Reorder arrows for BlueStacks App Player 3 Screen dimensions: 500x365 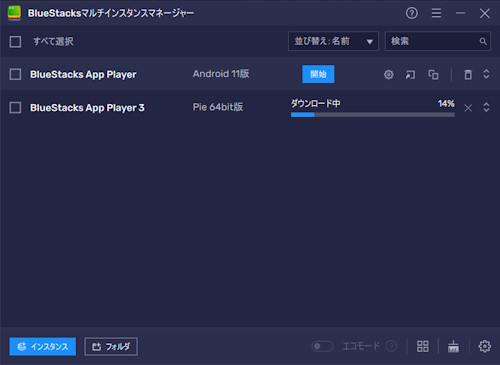tap(486, 107)
